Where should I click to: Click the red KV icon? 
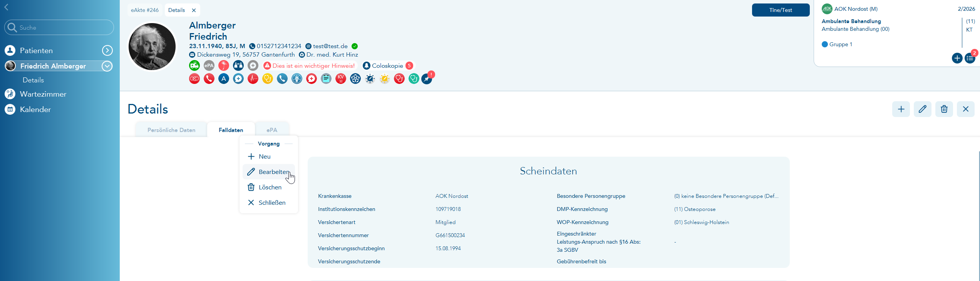341,79
